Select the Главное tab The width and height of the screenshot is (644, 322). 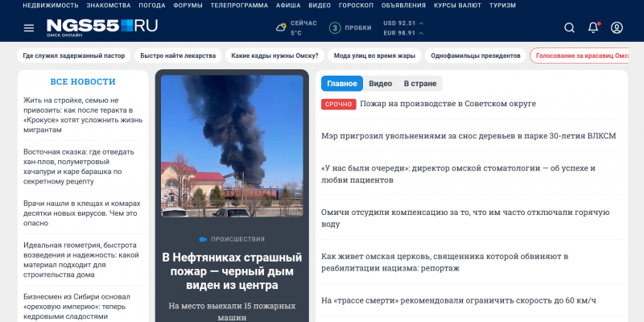tap(342, 84)
